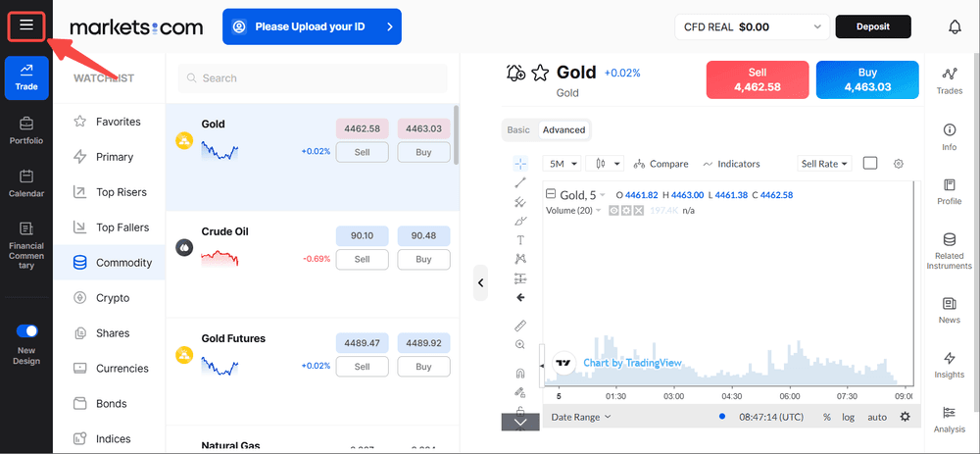
Task: Click the Deposit button
Action: [873, 26]
